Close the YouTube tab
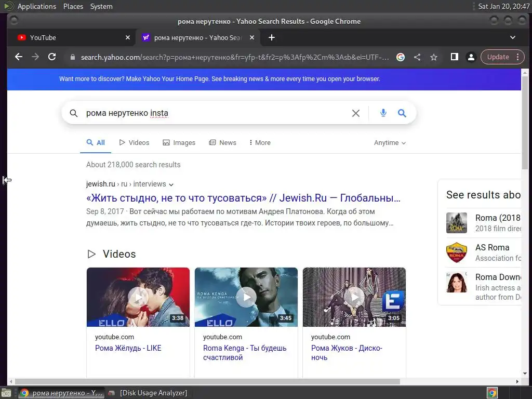Image resolution: width=532 pixels, height=399 pixels. click(128, 37)
